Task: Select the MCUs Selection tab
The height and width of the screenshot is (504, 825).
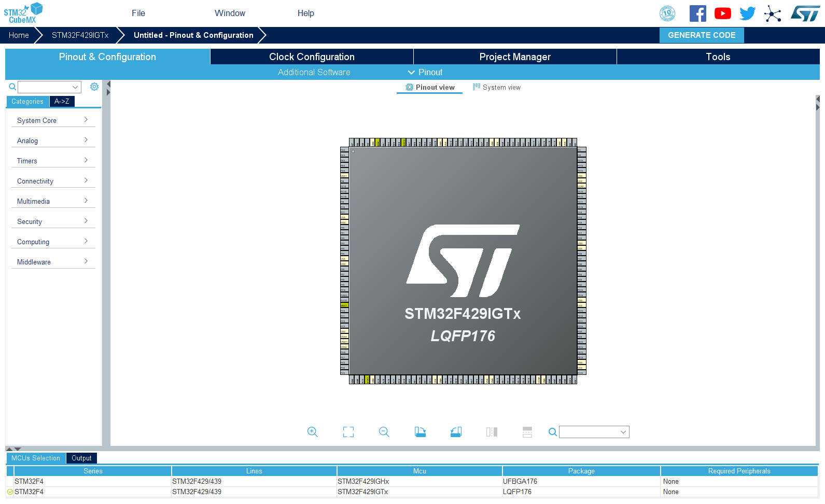Action: [36, 458]
